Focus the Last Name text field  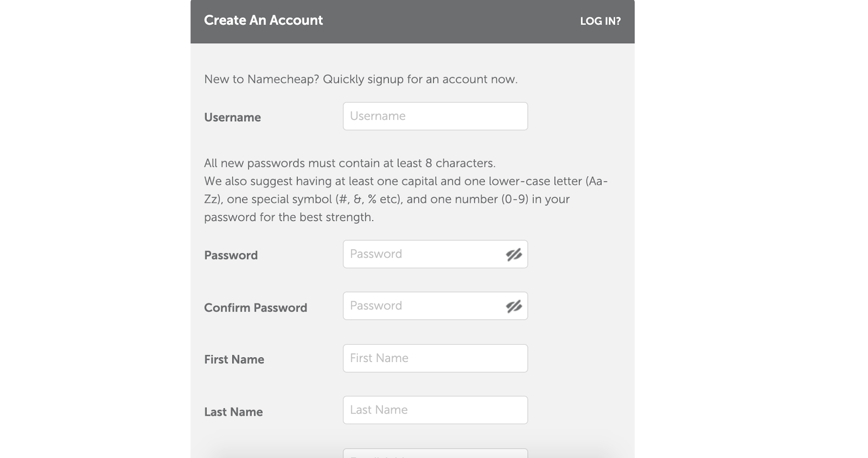point(435,410)
